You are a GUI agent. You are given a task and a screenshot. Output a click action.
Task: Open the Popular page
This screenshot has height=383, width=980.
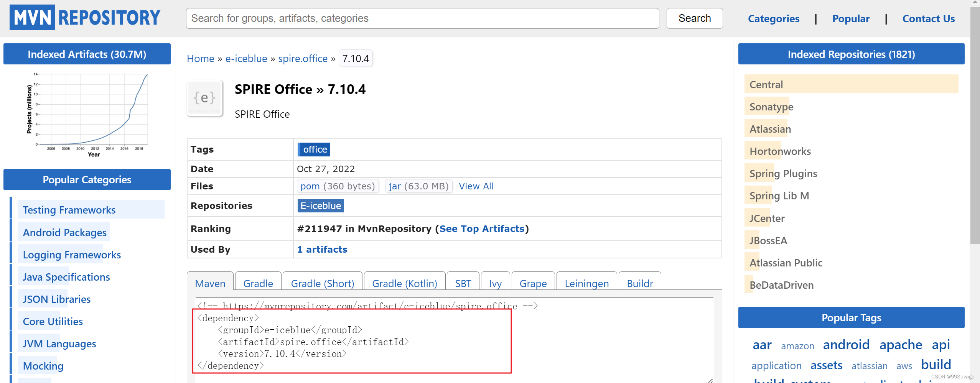tap(851, 18)
